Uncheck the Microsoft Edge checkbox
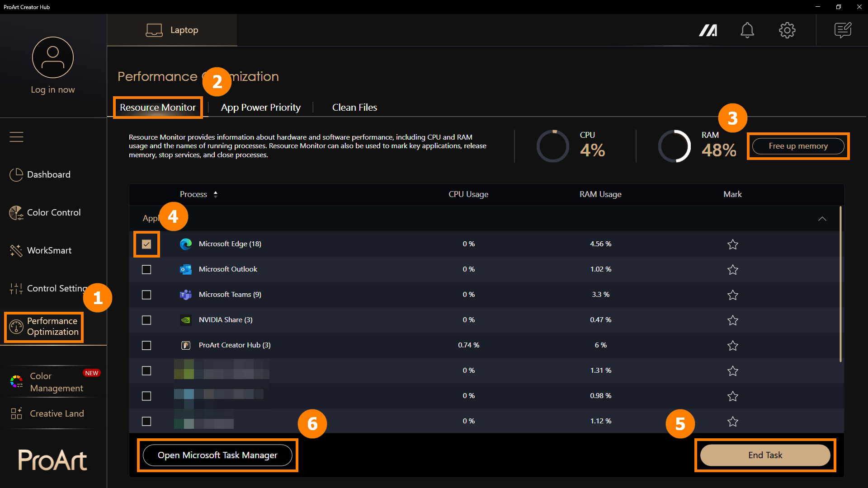 tap(146, 244)
